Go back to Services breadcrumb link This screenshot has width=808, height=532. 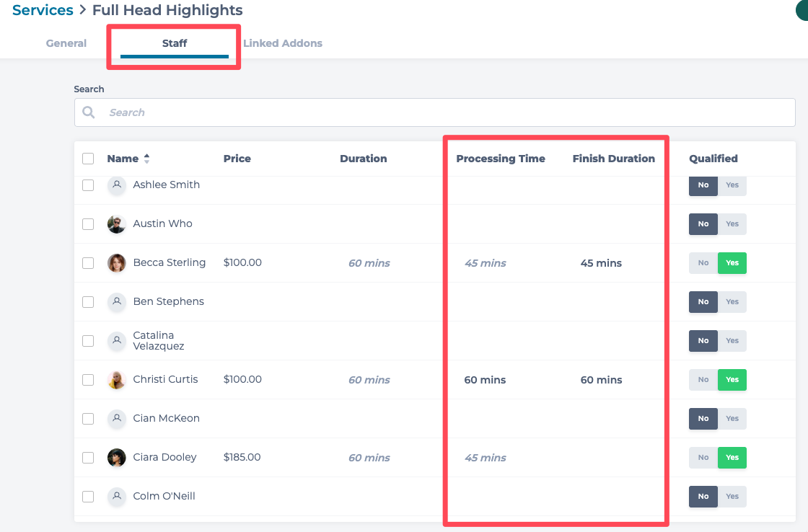[43, 10]
